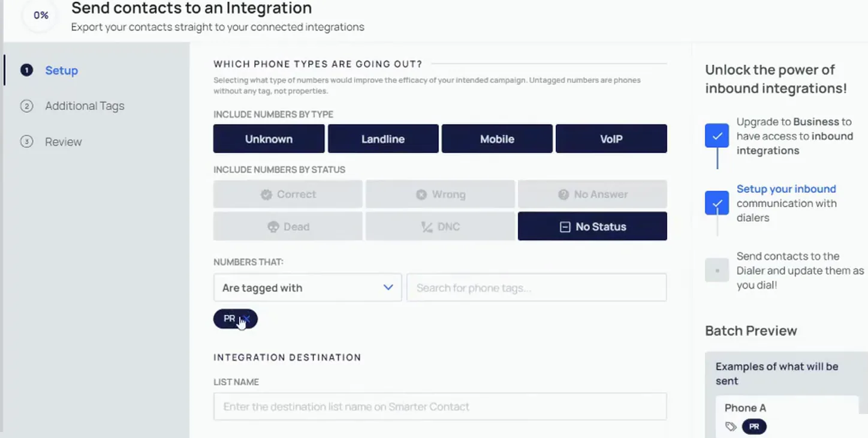Click the tag icon under Phone A
Screen dimensions: 868x438
(731, 427)
